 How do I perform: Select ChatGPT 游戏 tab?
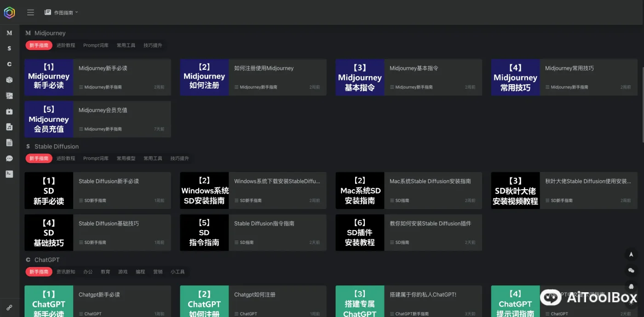123,272
